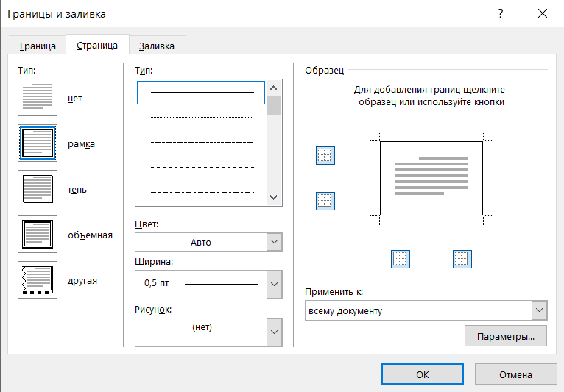Viewport: 564px width, 392px height.
Task: Select the 'нет' border setting icon
Action: (x=38, y=97)
